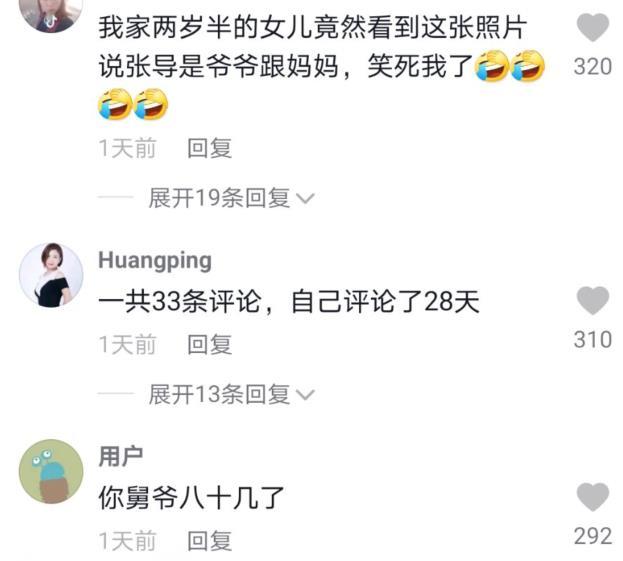This screenshot has width=623, height=561.
Task: Tap the 1天前 timestamp under Huangping's comment
Action: coord(127,344)
